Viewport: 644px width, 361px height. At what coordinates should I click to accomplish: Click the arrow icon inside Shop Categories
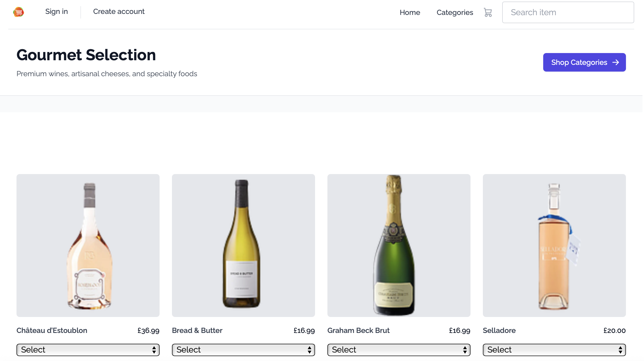616,62
